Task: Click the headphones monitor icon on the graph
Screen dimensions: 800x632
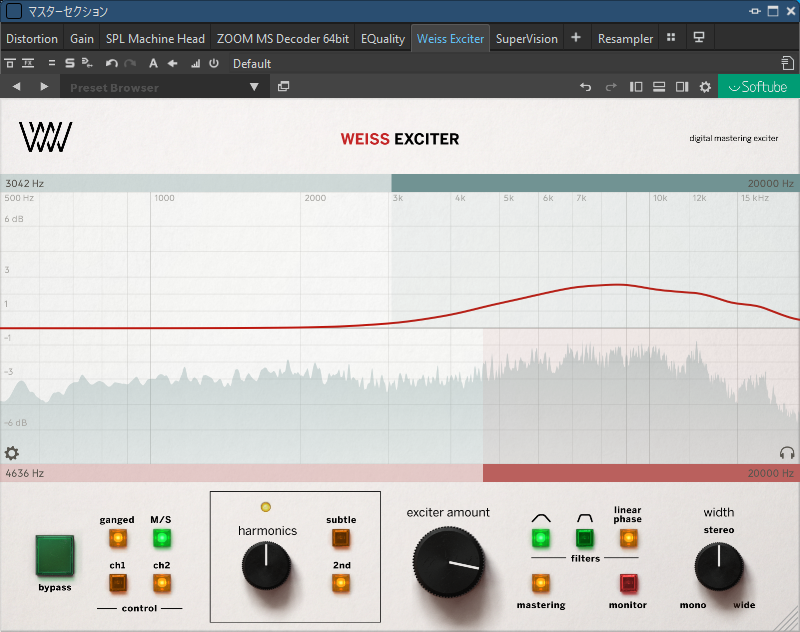Action: (x=787, y=453)
